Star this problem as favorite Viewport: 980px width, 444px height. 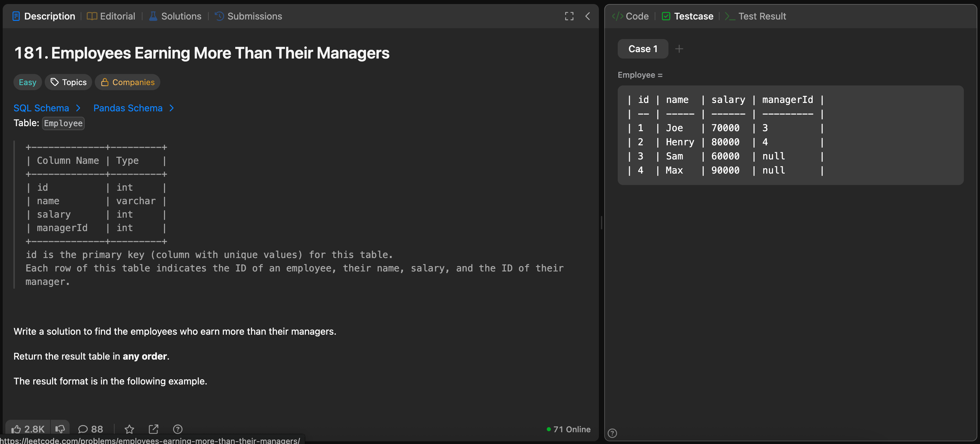tap(129, 429)
